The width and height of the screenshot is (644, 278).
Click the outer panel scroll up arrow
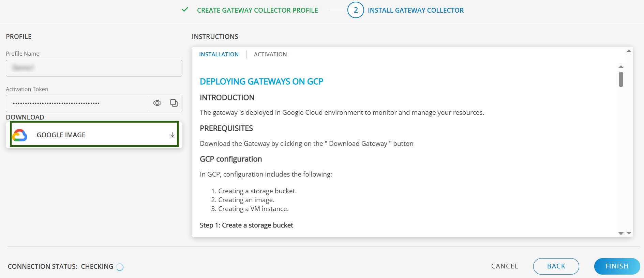[629, 51]
